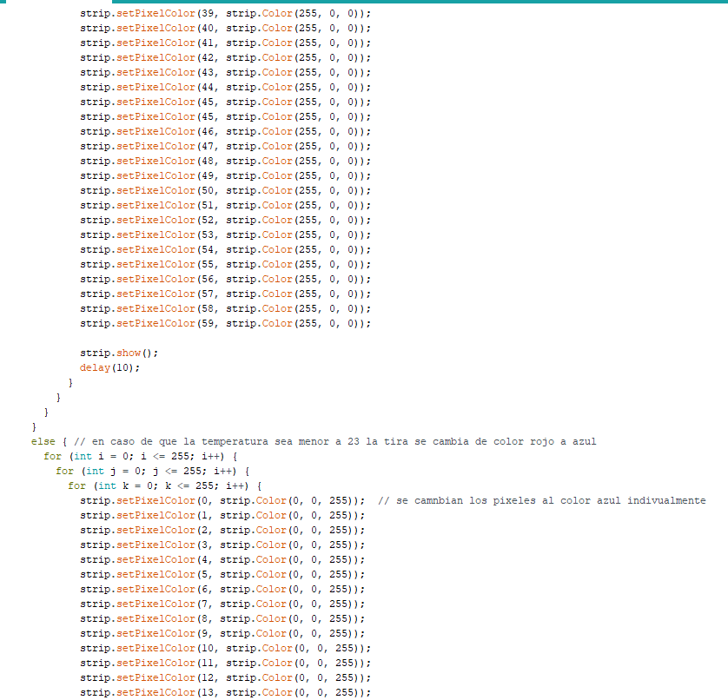
Task: Click the setPixelColor(43 statement
Action: pyautogui.click(x=225, y=72)
